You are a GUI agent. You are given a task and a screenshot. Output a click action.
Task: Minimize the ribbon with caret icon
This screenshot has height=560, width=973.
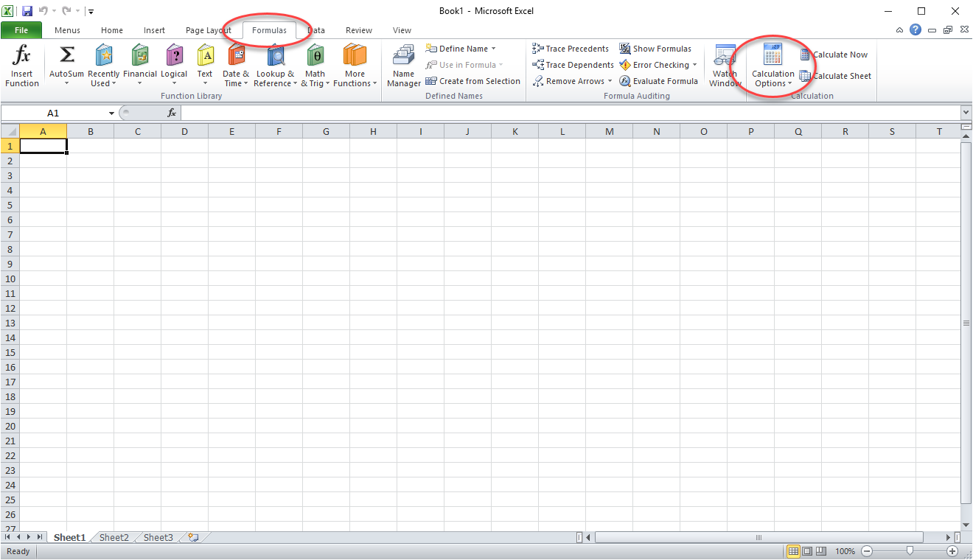pos(900,30)
